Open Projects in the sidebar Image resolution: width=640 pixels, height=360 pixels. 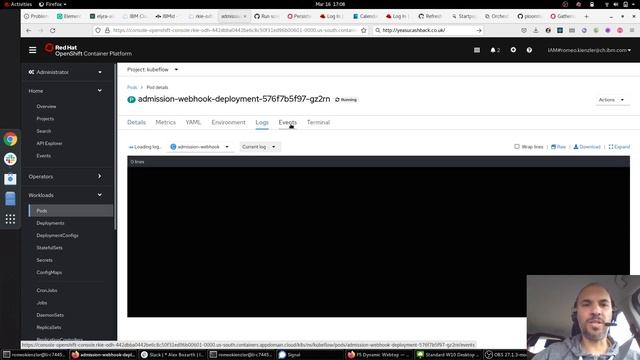[x=45, y=119]
